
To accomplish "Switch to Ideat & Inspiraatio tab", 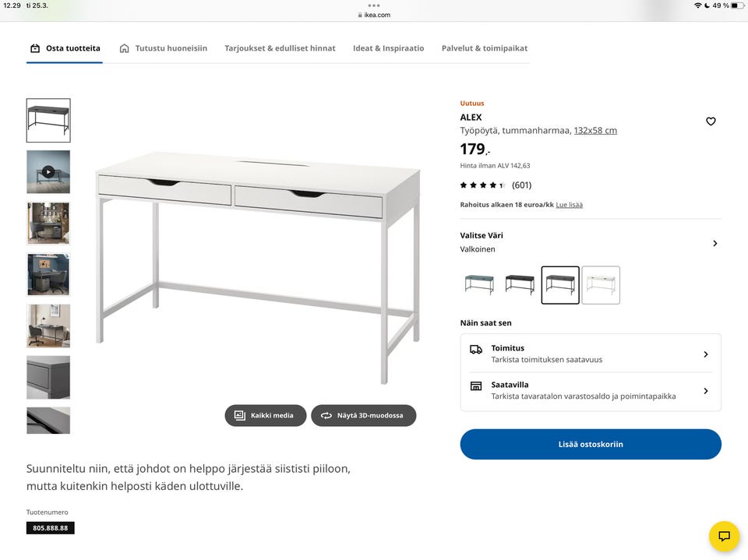I will [x=388, y=48].
